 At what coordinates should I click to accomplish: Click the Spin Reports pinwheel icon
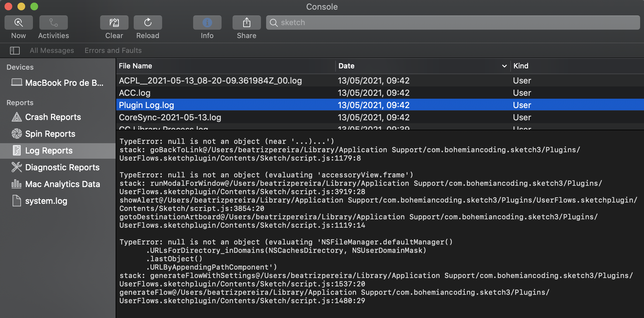click(16, 134)
